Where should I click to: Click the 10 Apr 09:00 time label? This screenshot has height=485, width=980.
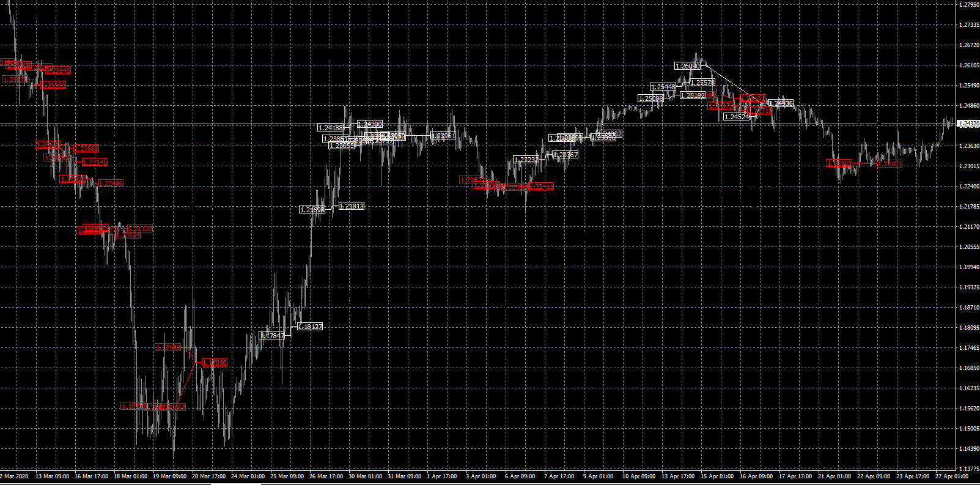click(639, 476)
